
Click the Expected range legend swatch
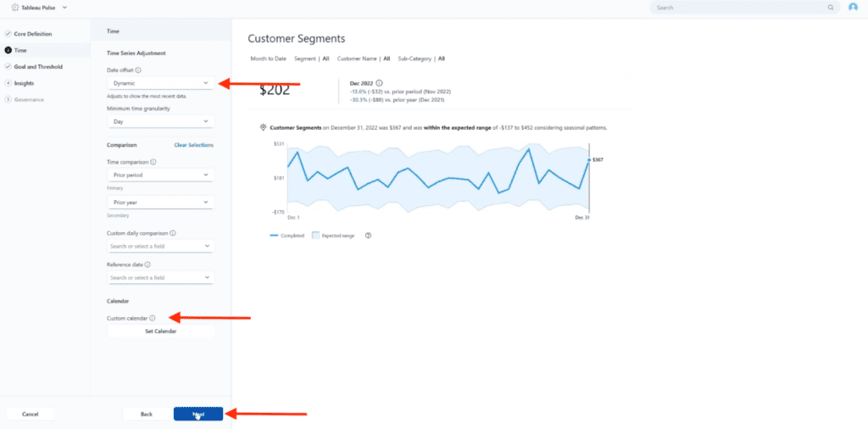tap(316, 235)
